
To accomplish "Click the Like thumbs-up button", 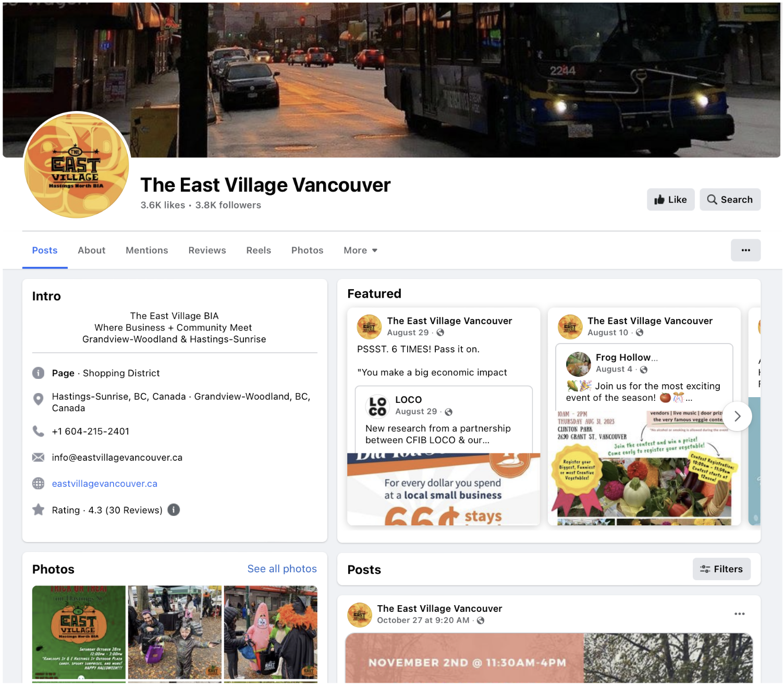I will (670, 200).
